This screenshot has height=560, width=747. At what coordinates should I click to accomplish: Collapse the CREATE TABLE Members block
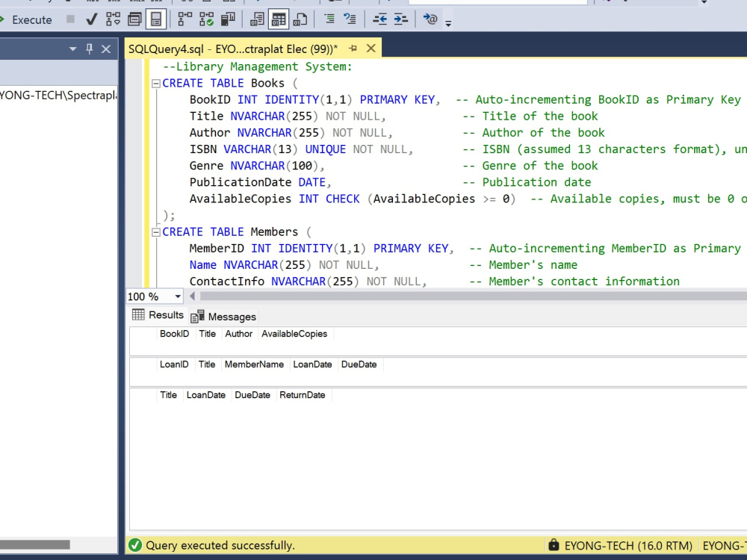(156, 232)
